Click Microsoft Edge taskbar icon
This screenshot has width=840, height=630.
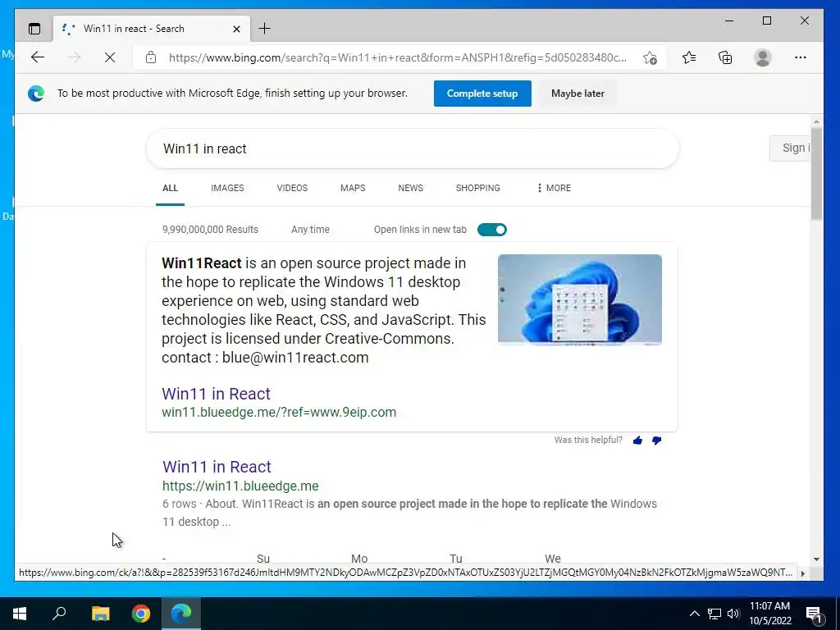(181, 614)
